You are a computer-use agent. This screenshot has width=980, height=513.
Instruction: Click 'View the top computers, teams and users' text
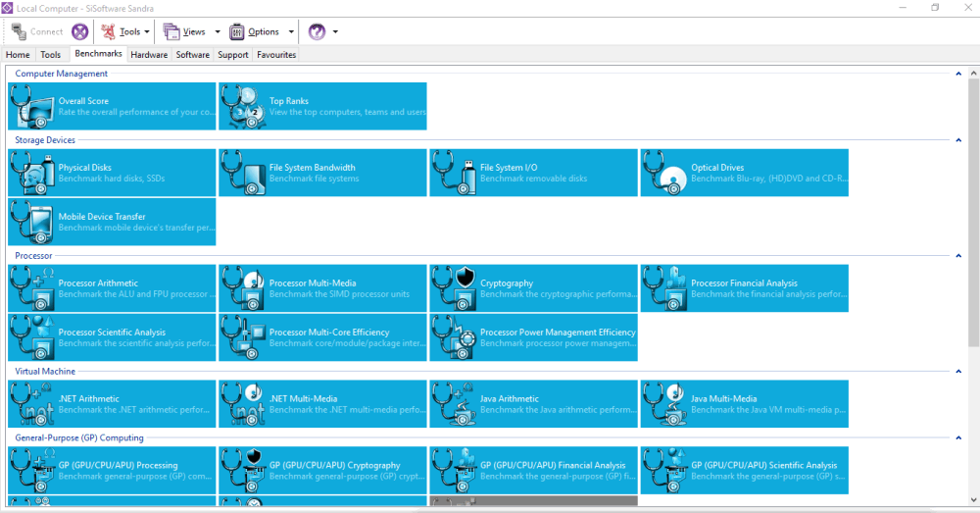(x=348, y=112)
